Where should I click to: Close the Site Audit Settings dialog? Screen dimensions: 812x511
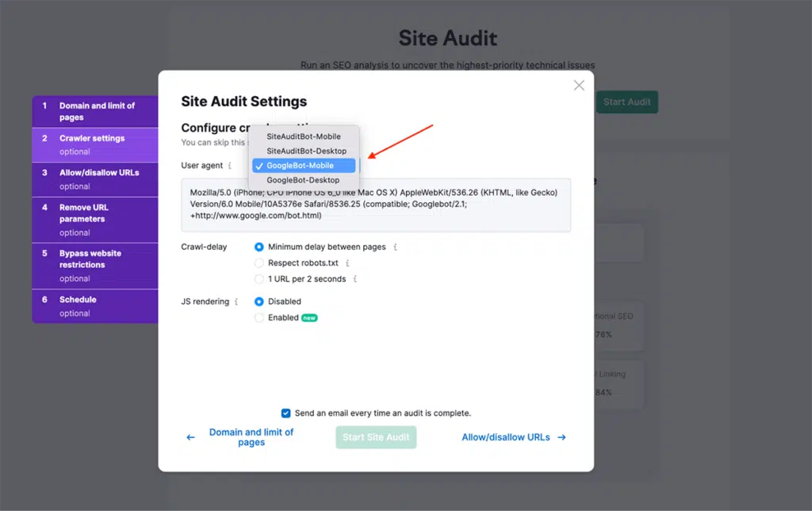click(578, 85)
